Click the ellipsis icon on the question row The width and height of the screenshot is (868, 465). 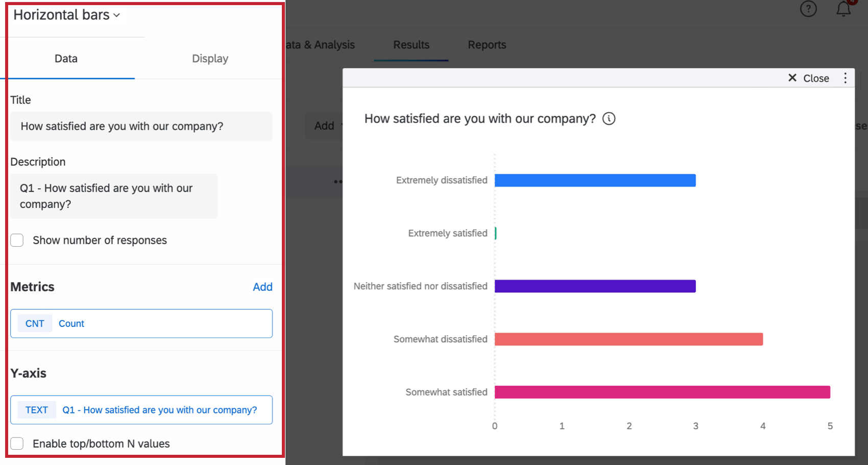click(337, 181)
